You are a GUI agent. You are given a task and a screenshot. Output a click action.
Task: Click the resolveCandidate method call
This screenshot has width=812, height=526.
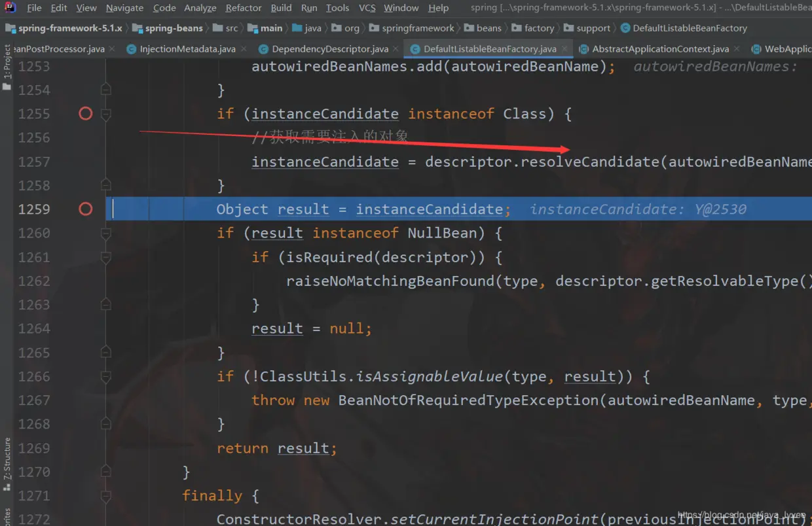coord(590,162)
